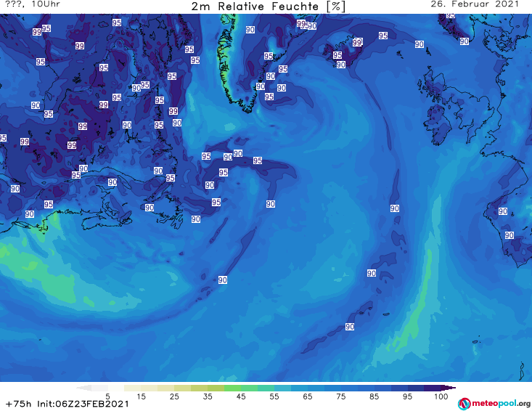Pick the dark purple colorbar segment above 100
Viewport: 532px width, 411px height.
click(433, 388)
